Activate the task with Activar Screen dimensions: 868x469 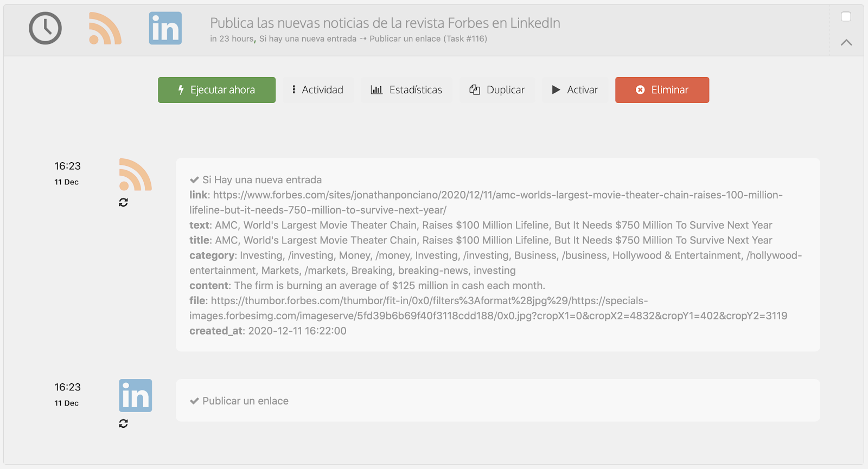(575, 90)
